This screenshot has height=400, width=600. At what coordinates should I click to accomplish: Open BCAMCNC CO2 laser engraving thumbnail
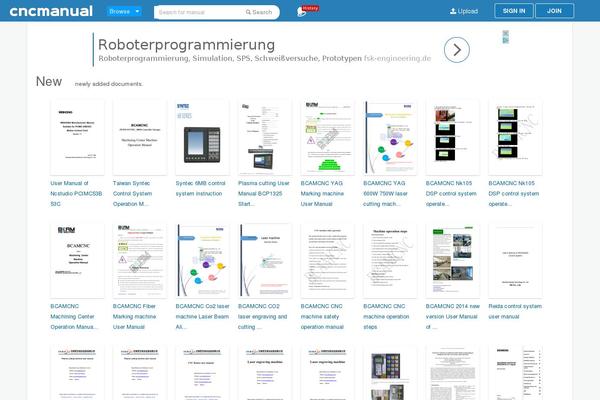[265, 261]
